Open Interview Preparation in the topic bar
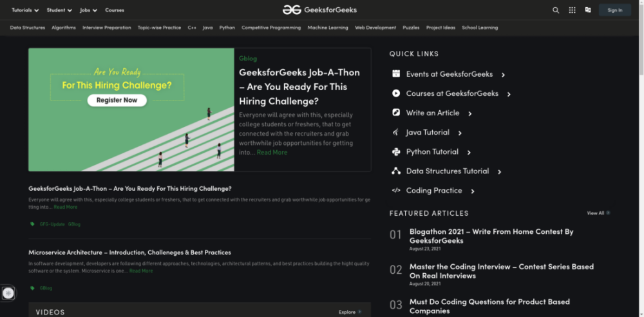The height and width of the screenshot is (317, 644). tap(107, 28)
